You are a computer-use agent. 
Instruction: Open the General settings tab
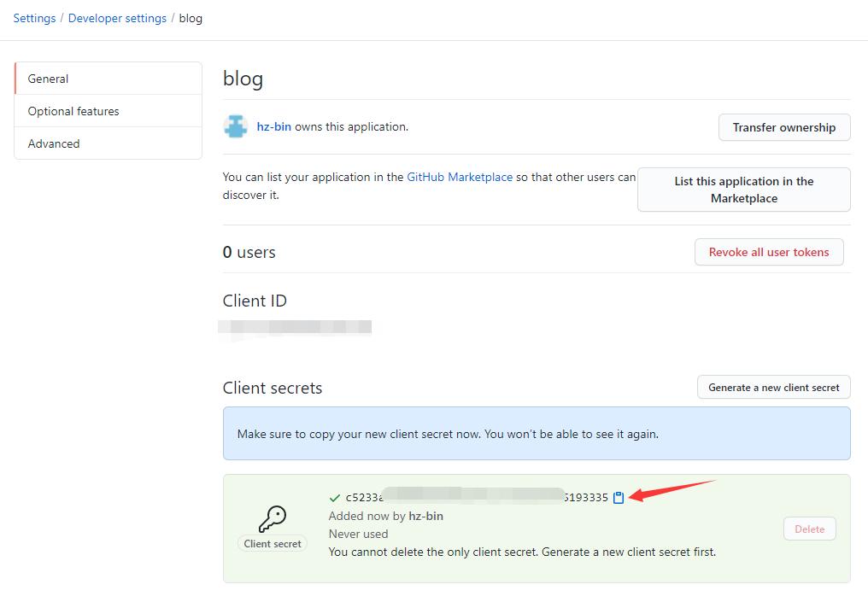click(x=108, y=79)
